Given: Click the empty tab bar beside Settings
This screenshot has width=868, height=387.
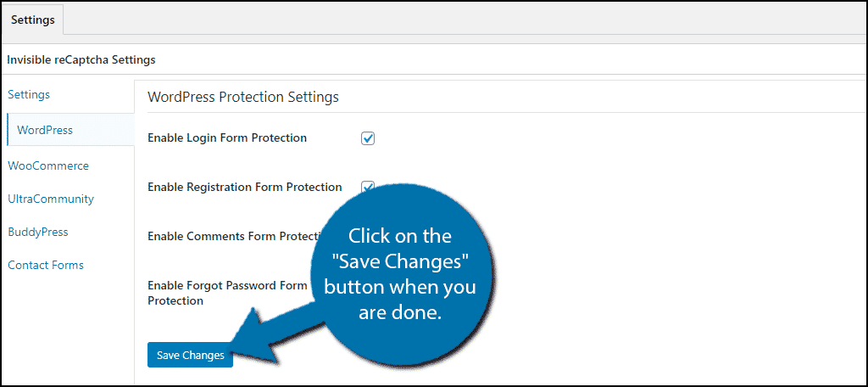Looking at the screenshot, I should [x=465, y=20].
